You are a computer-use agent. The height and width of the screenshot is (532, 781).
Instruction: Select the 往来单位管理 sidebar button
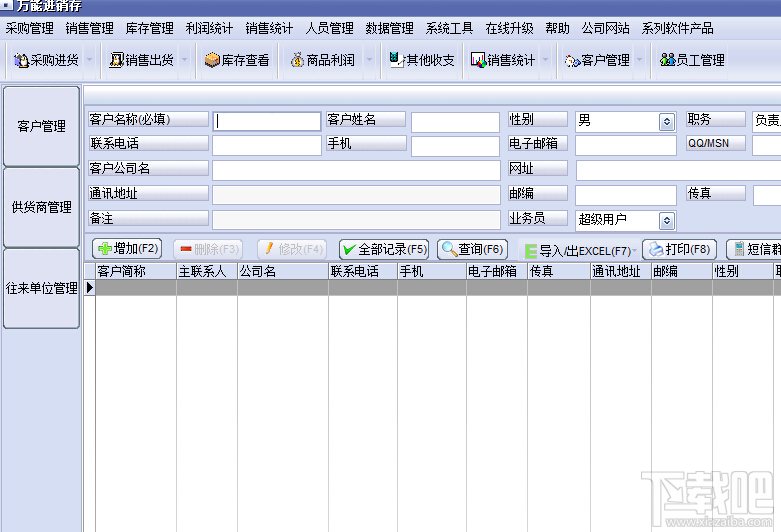(x=41, y=288)
